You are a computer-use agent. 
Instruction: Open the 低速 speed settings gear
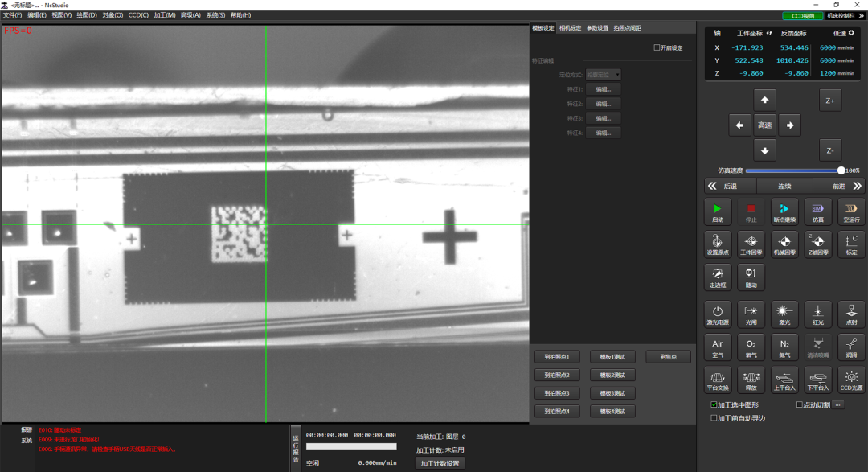tap(851, 33)
